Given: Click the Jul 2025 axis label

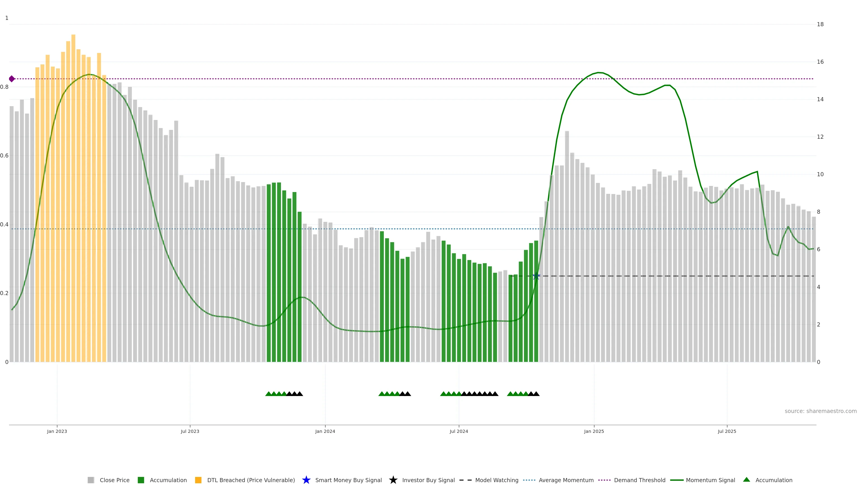Looking at the screenshot, I should point(727,432).
